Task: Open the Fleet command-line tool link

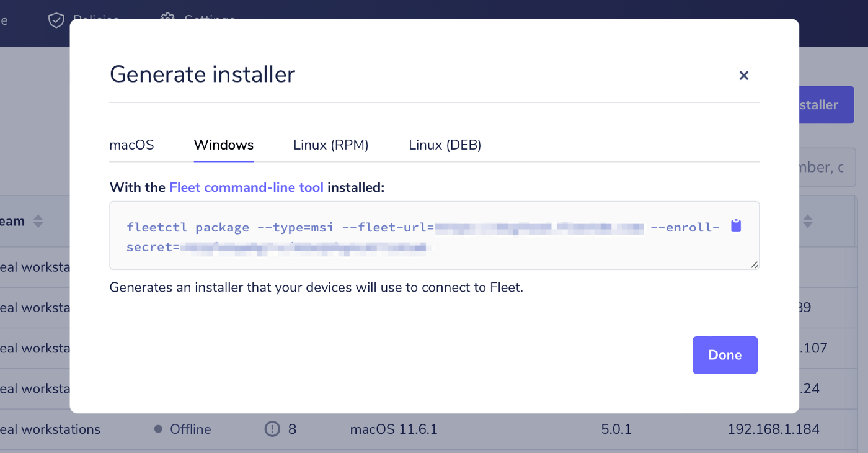Action: (x=246, y=187)
